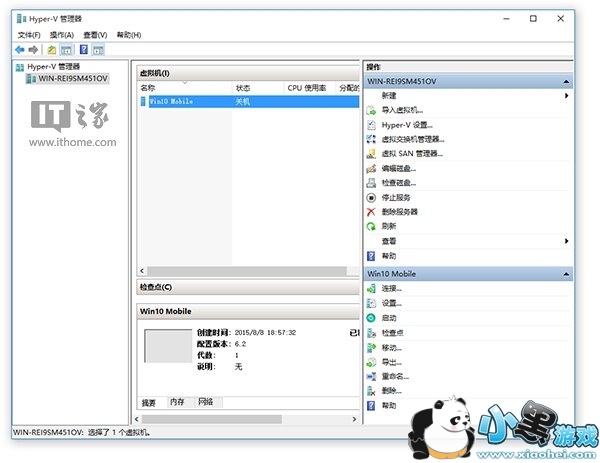Toggle the Action pane toolbar icon

(98, 50)
